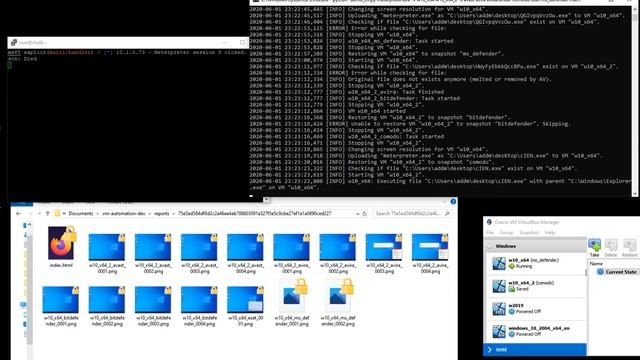Open File menu in VirtualBox Manager
The width and height of the screenshot is (640, 360).
[x=490, y=232]
